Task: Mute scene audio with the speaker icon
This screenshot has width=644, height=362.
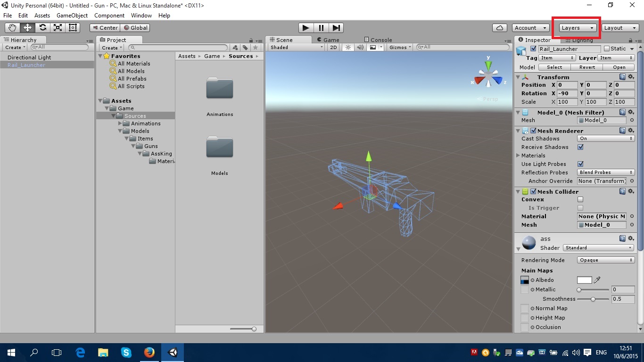Action: (360, 47)
